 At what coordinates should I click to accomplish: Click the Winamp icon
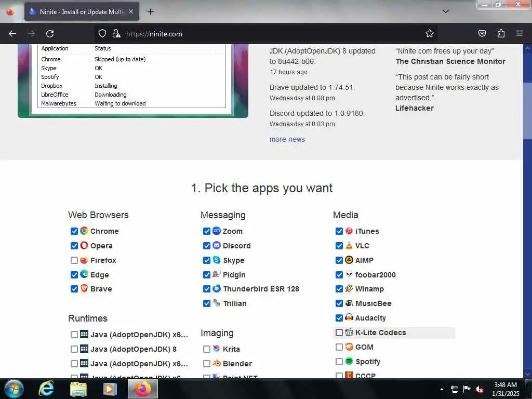click(349, 289)
